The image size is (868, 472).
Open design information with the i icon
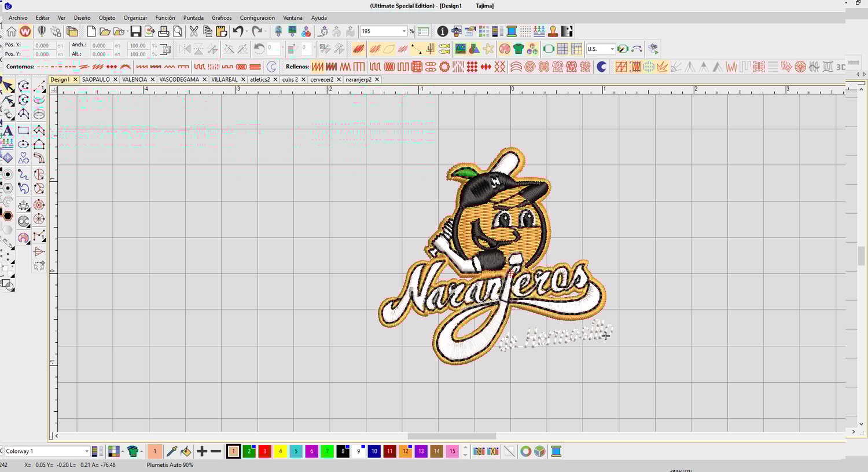pyautogui.click(x=442, y=31)
